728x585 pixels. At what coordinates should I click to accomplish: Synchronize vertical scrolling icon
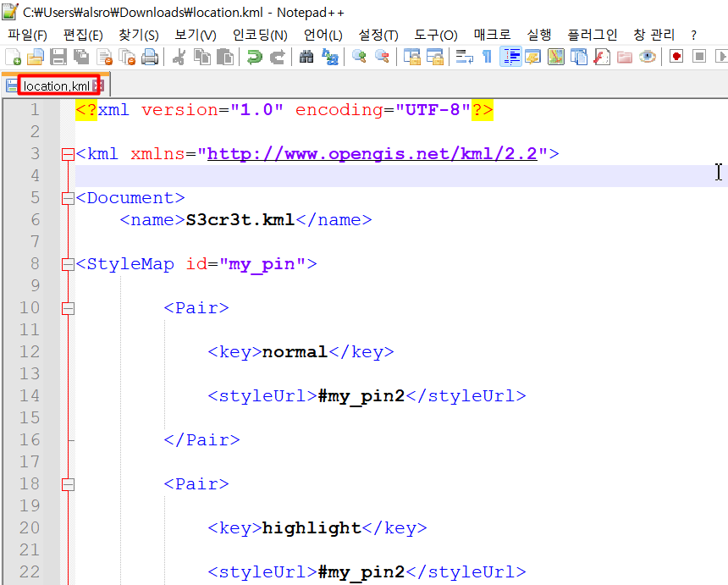tap(411, 57)
